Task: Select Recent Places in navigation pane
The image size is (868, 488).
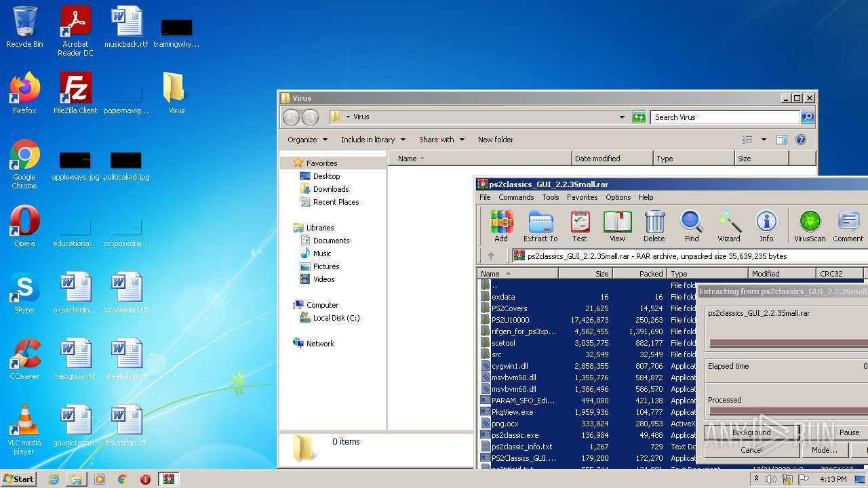Action: [336, 202]
